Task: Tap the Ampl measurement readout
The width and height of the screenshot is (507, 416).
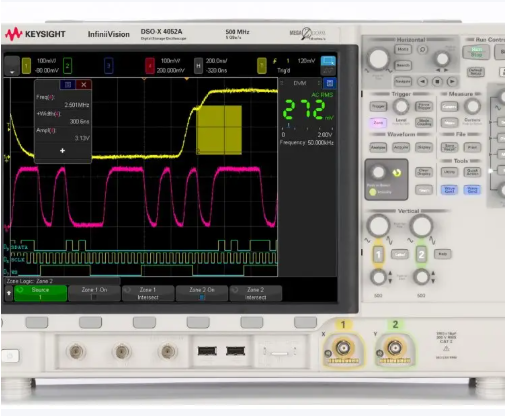Action: click(x=63, y=134)
